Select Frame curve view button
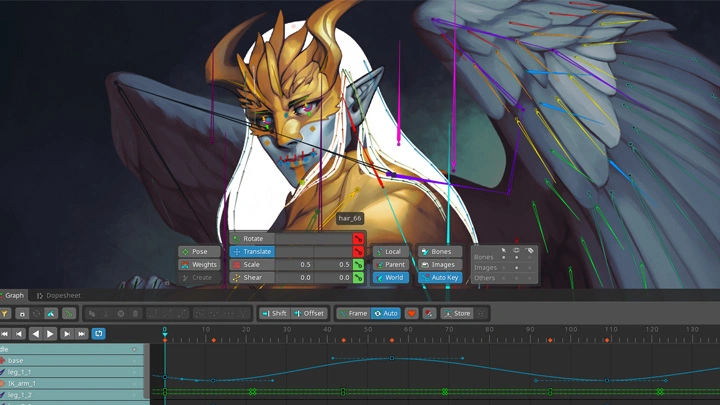This screenshot has height=405, width=720. (x=353, y=314)
